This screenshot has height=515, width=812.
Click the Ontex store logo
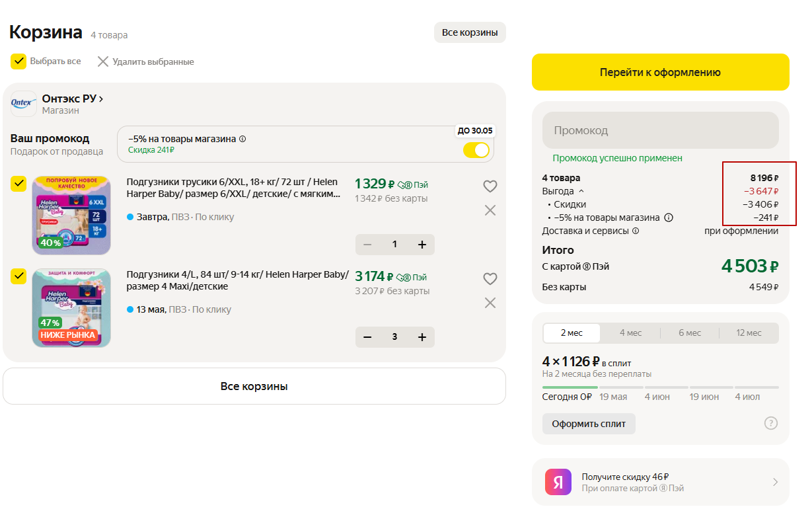click(x=24, y=104)
